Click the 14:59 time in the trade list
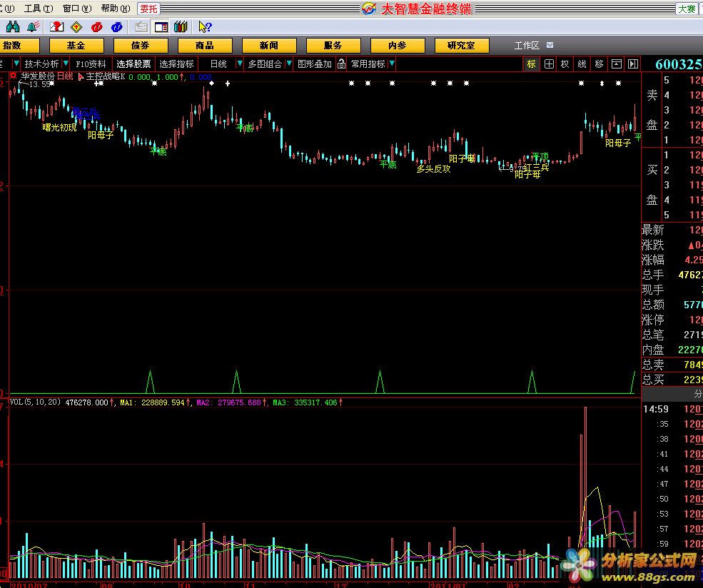Image resolution: width=703 pixels, height=588 pixels. [x=655, y=409]
